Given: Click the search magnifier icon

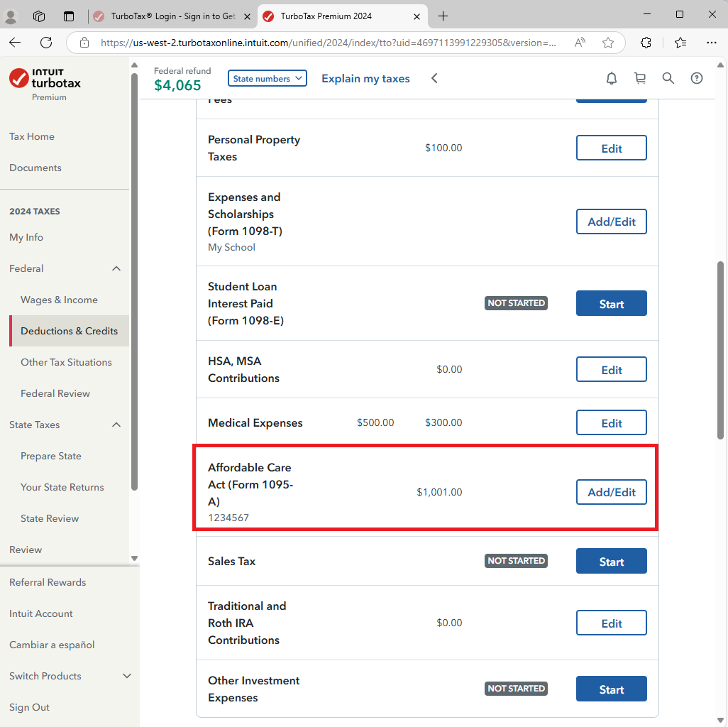Looking at the screenshot, I should pos(668,79).
